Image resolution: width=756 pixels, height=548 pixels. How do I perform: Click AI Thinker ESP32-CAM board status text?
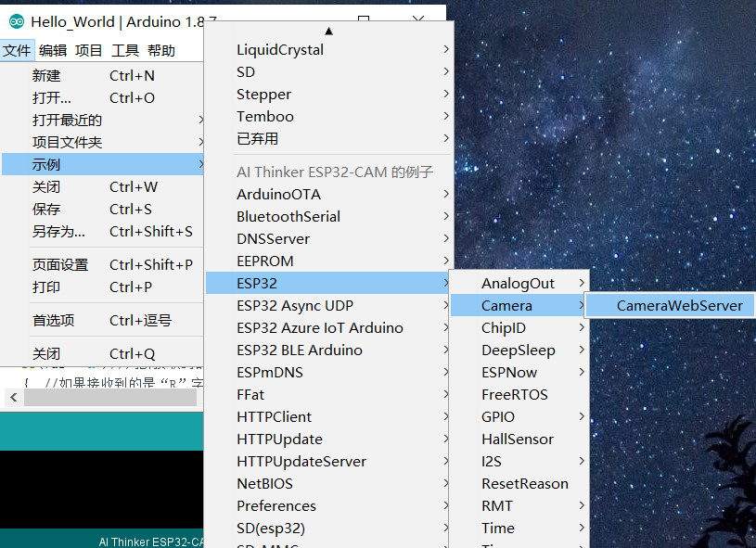tap(151, 542)
